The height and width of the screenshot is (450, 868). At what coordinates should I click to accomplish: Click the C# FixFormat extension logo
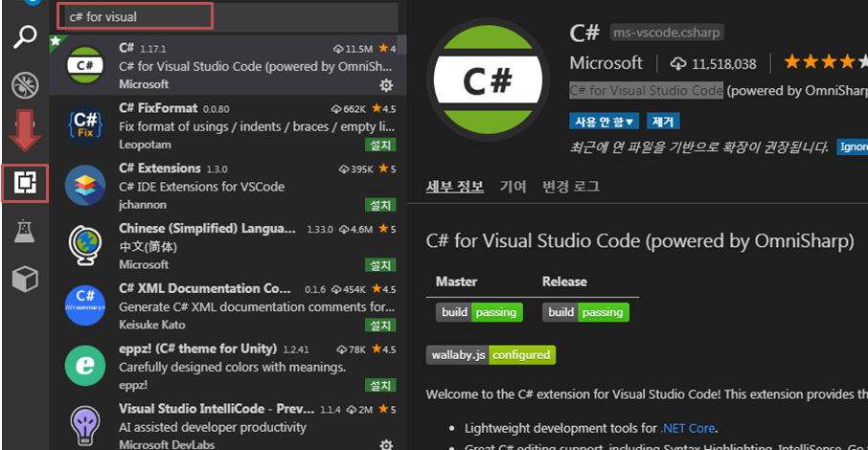click(x=84, y=125)
